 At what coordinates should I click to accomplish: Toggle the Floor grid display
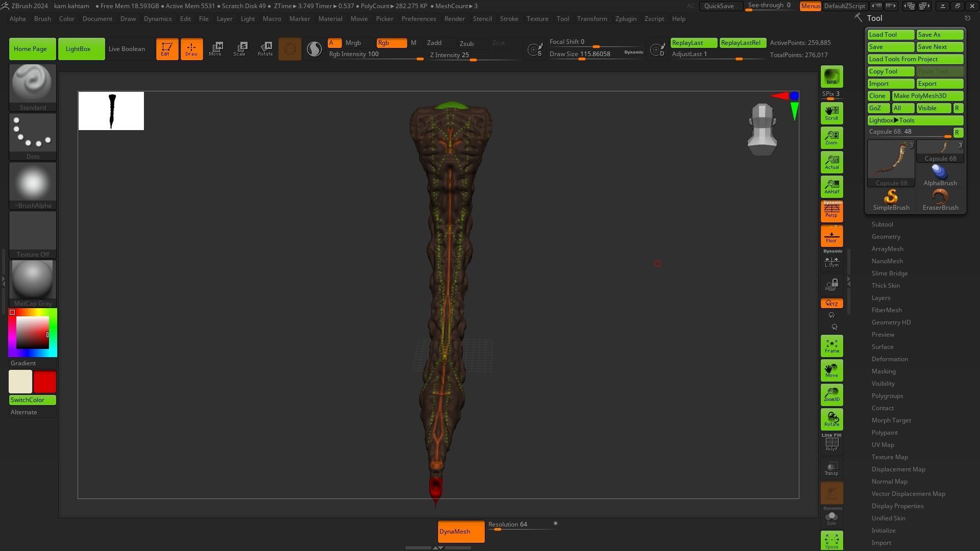(831, 236)
